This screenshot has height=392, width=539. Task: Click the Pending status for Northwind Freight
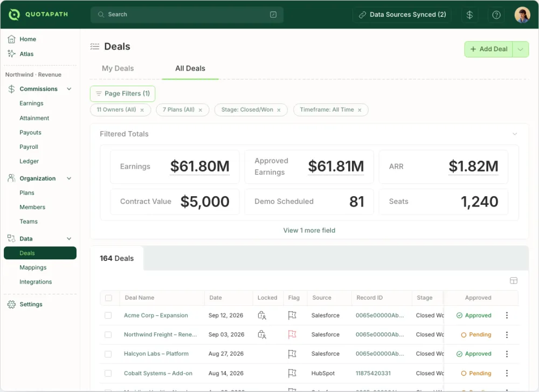[476, 335]
